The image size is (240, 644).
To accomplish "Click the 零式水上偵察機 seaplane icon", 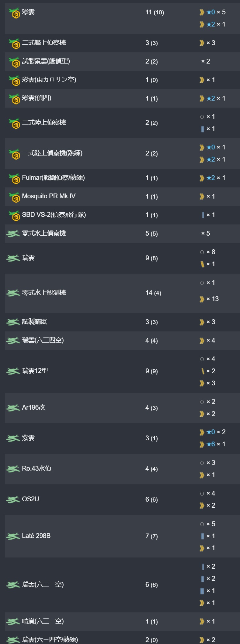I will 13,234.
